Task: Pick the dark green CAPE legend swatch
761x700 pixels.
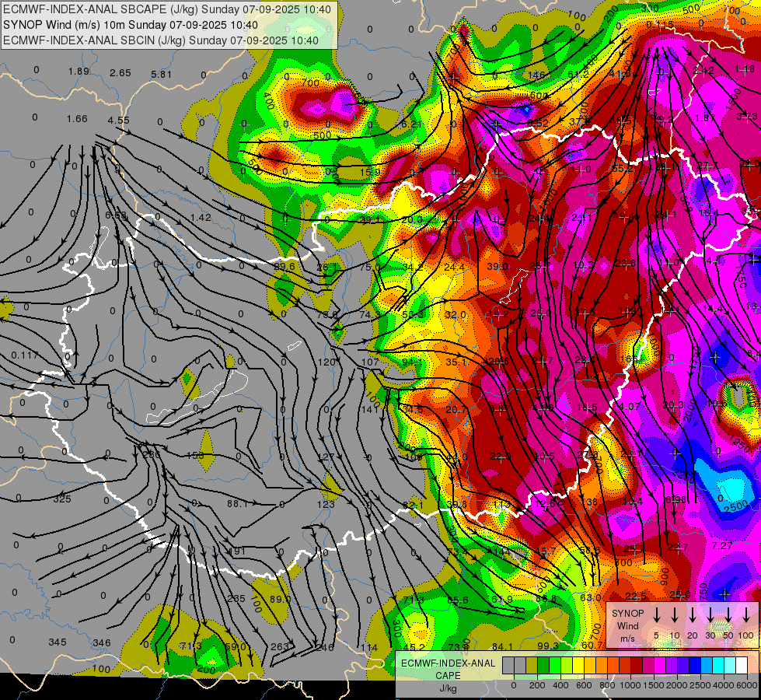Action: coord(543,666)
